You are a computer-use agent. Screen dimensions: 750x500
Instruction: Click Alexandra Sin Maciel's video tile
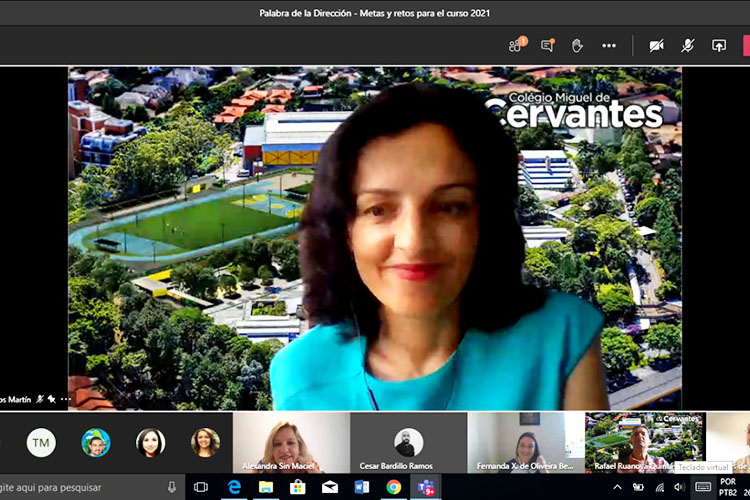(x=291, y=443)
